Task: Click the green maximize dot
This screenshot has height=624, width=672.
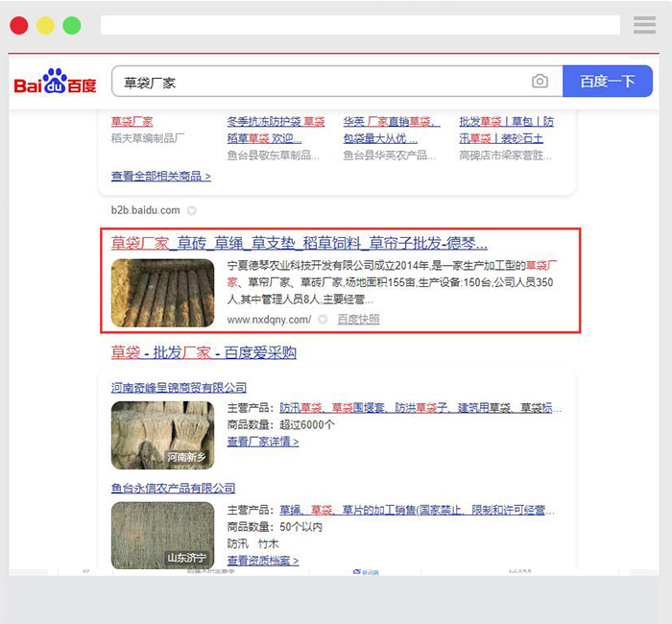Action: (x=72, y=26)
